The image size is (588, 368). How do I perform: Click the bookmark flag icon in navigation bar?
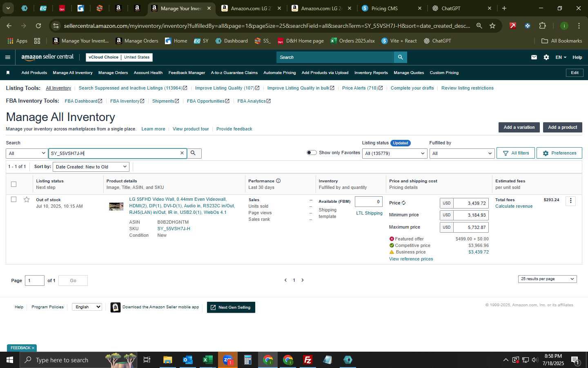[x=8, y=73]
